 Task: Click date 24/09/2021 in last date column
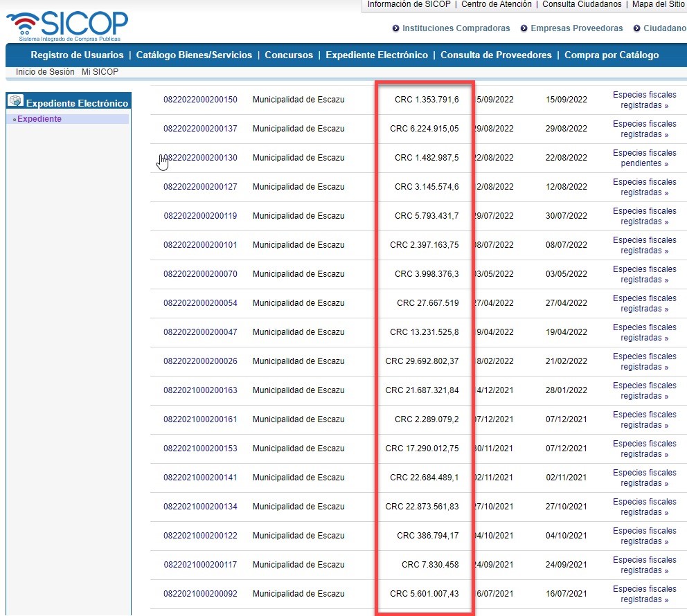point(566,565)
